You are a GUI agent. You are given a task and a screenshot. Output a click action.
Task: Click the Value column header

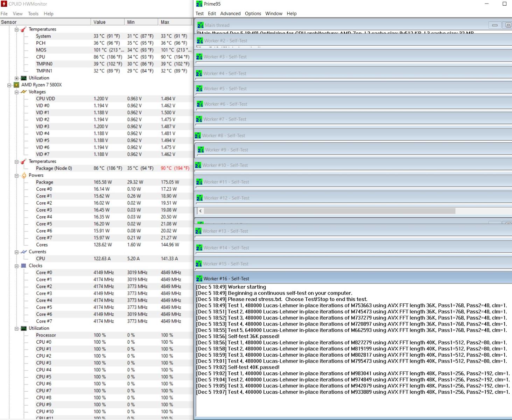click(x=107, y=22)
